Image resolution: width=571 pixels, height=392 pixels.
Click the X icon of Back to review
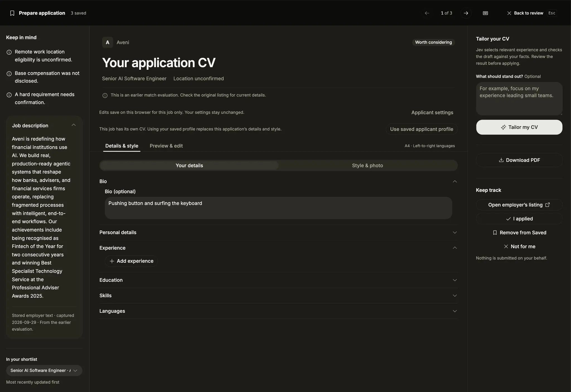(x=509, y=13)
